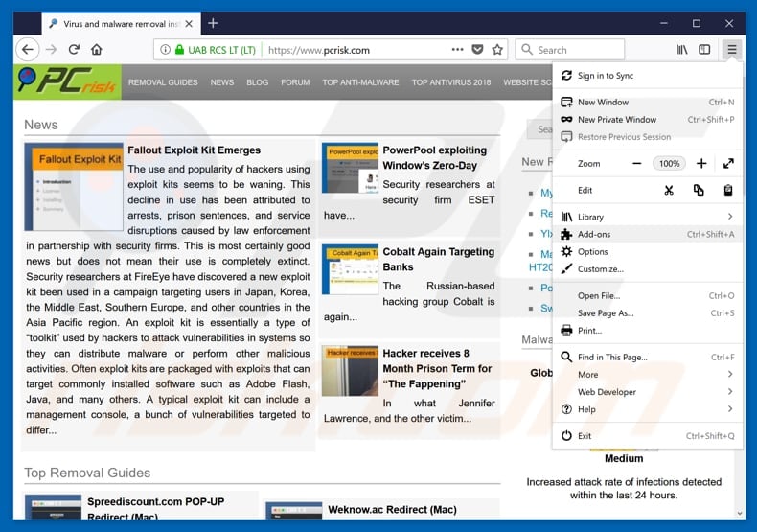The image size is (757, 532).
Task: Click the PowerPool article thumbnail
Action: tap(350, 168)
